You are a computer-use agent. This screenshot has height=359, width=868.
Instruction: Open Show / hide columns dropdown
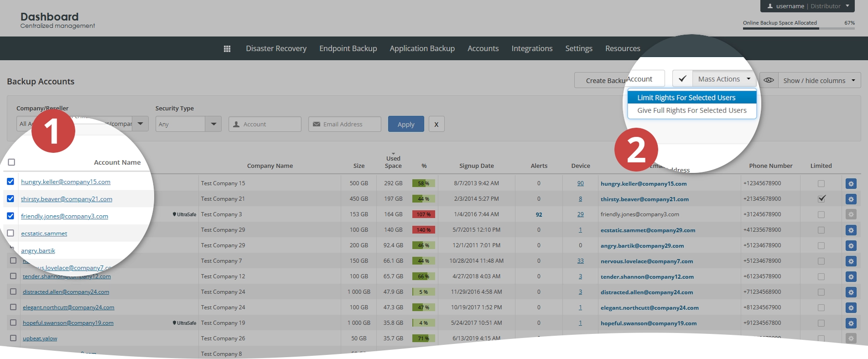[819, 80]
